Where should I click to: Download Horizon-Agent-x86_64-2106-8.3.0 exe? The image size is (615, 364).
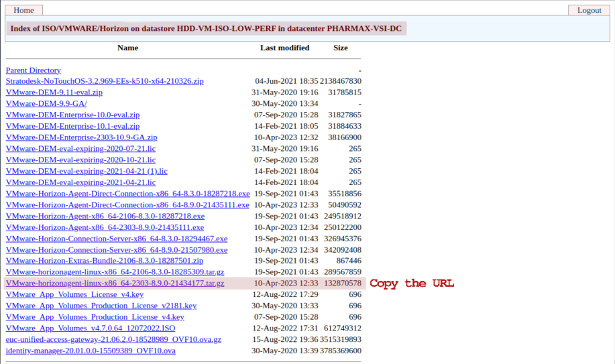(105, 216)
